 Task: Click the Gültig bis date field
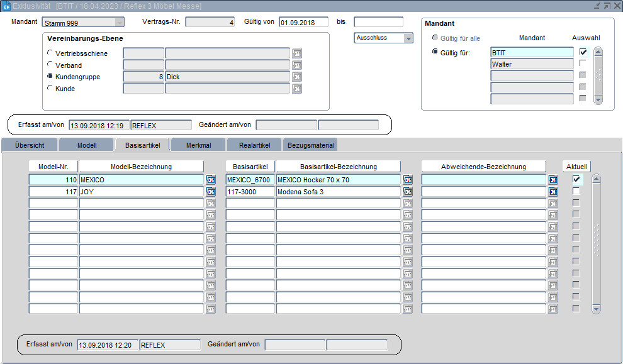click(x=378, y=22)
